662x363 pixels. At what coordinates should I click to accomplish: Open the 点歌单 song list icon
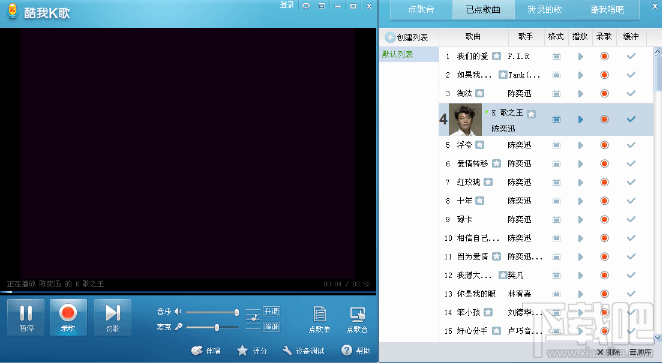320,320
